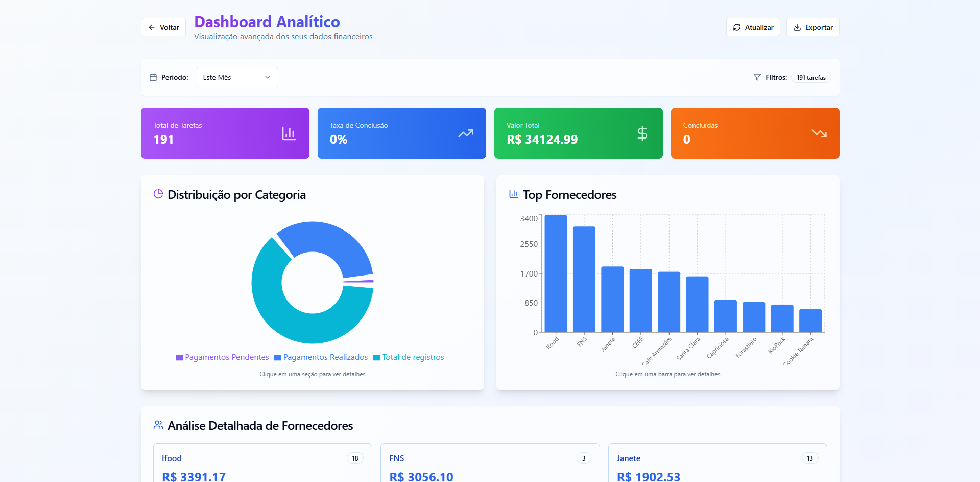The width and height of the screenshot is (980, 482).
Task: Click the R$ 3056.10 value on FNS card
Action: pyautogui.click(x=421, y=476)
